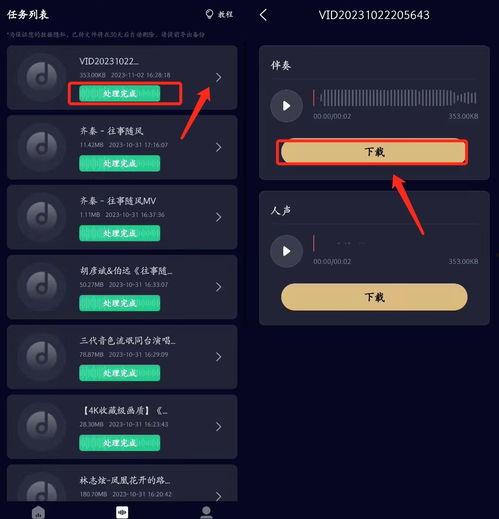This screenshot has width=499, height=519.
Task: Click the music note icon of VID20231022
Action: coord(42,77)
